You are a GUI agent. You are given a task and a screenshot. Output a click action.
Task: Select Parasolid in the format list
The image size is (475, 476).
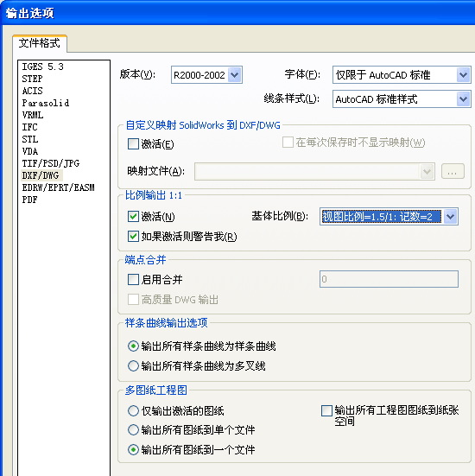(x=46, y=103)
